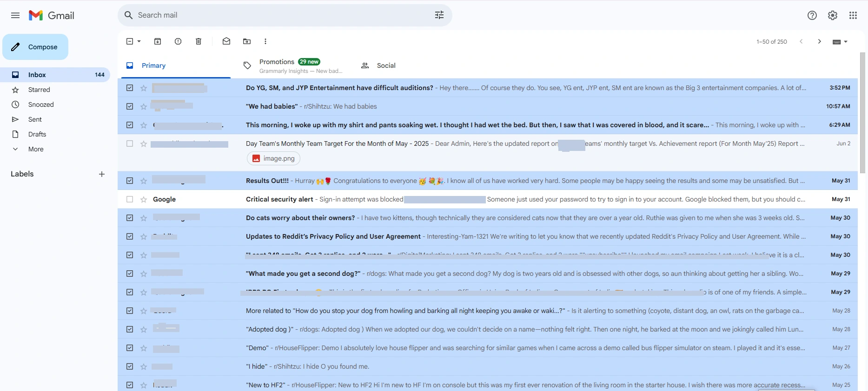
Task: Open the 1–50 of 250 count menu
Action: (x=772, y=41)
